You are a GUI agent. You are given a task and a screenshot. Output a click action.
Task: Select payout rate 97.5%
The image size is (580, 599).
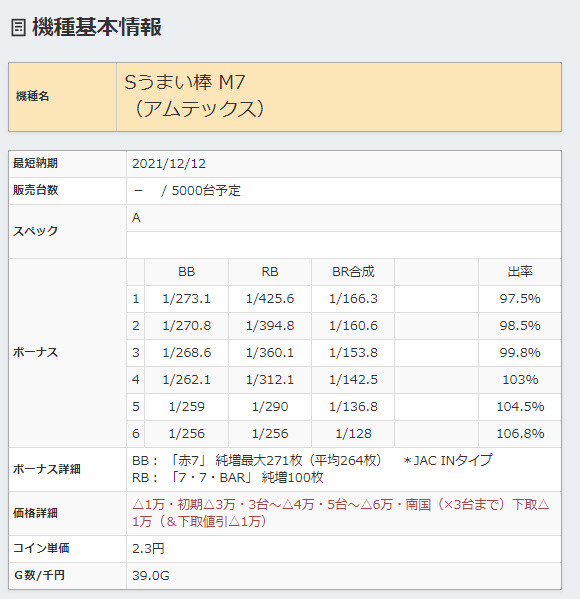point(520,299)
